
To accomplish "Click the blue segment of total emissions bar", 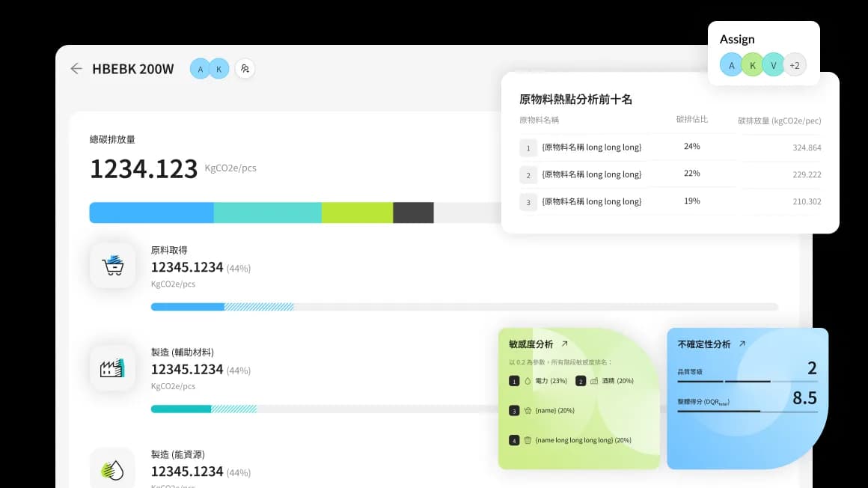I will pos(151,213).
